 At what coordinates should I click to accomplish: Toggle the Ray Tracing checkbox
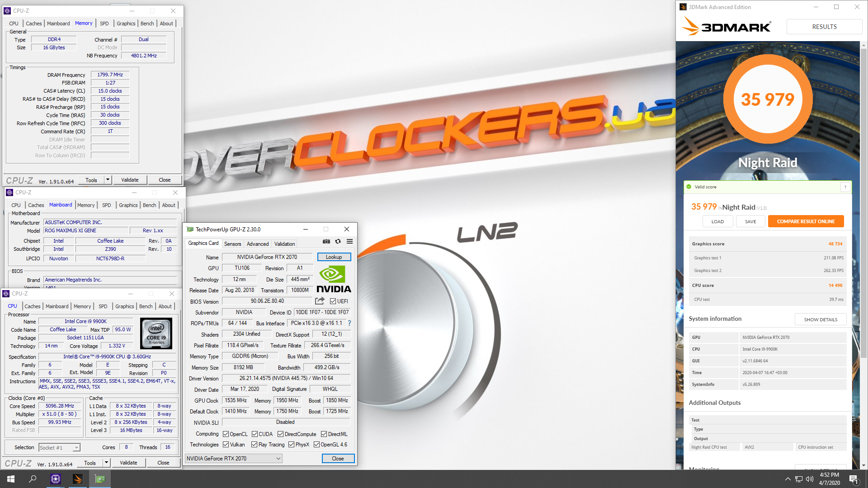coord(254,445)
